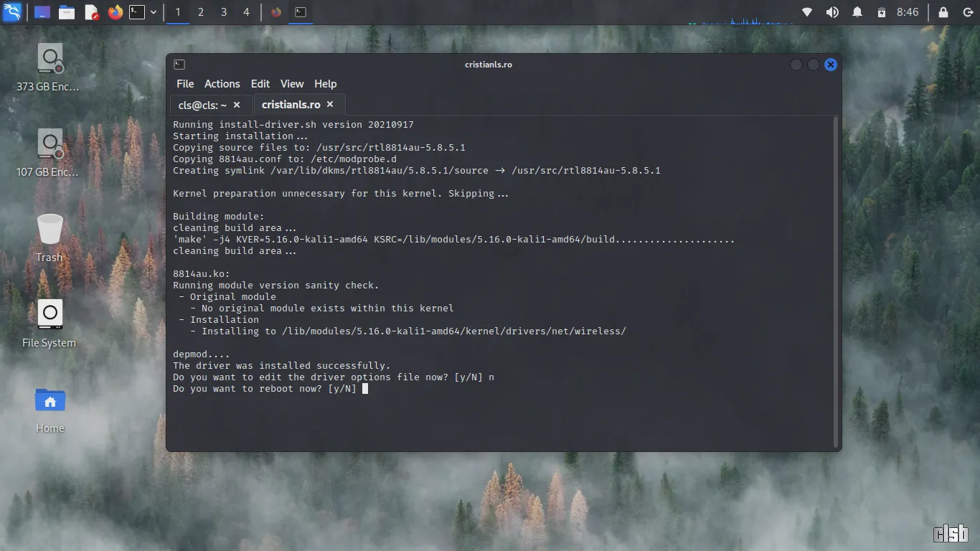Close the cls@cls: ~ tab
980x551 pixels.
(x=237, y=105)
